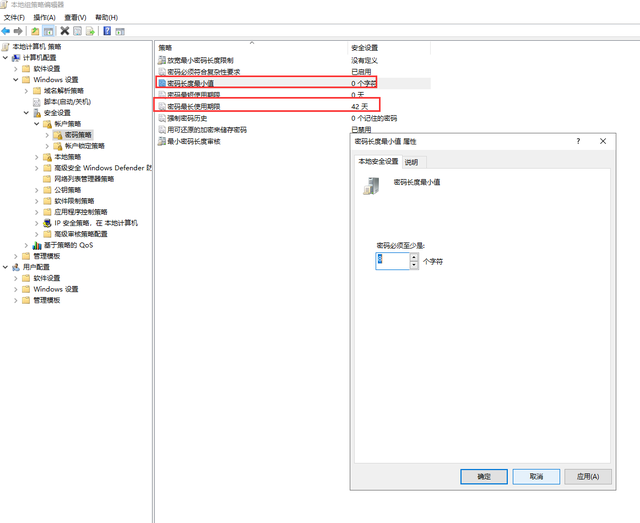Click the Up one level folder icon
Viewport: 640px width, 523px height.
point(36,31)
